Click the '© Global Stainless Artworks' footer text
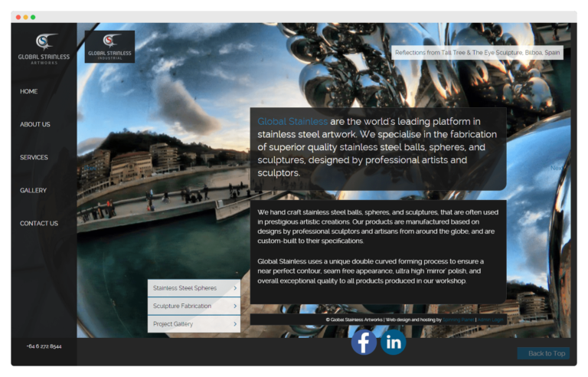Screen dimensions: 588x377 [x=354, y=320]
